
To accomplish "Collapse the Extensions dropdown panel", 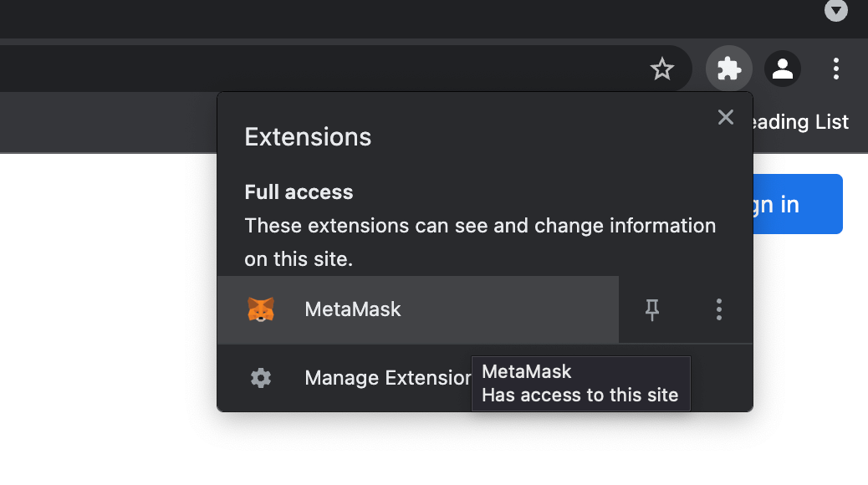I will 725,117.
